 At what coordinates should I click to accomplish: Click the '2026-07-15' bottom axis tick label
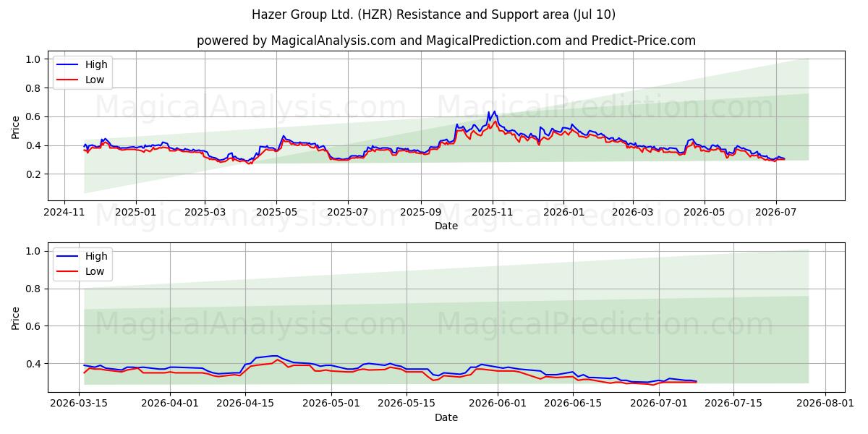coord(733,404)
